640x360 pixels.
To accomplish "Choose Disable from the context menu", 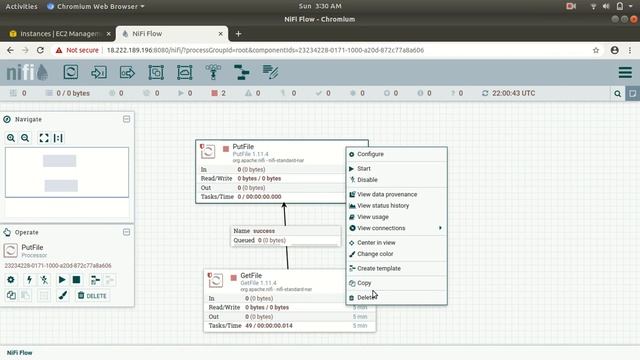I will [x=396, y=180].
